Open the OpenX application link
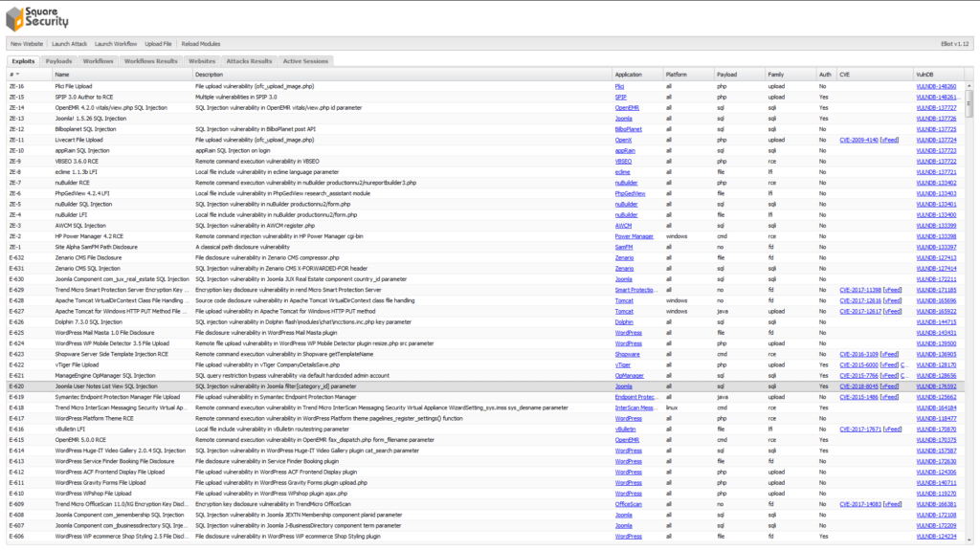This screenshot has width=980, height=551. point(623,140)
